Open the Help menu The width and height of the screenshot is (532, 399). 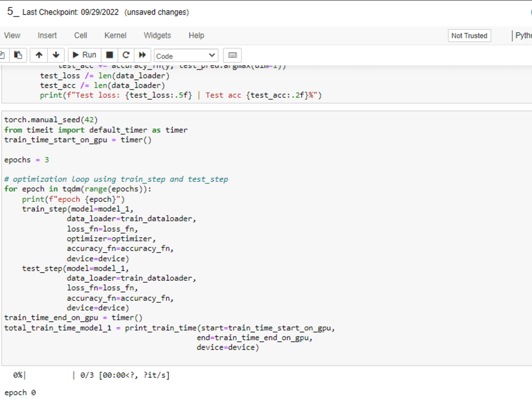click(196, 36)
